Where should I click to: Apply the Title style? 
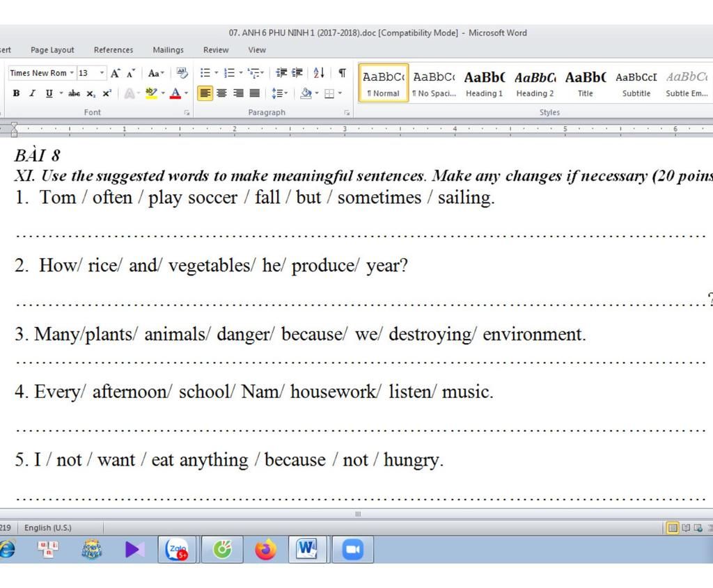pos(585,83)
